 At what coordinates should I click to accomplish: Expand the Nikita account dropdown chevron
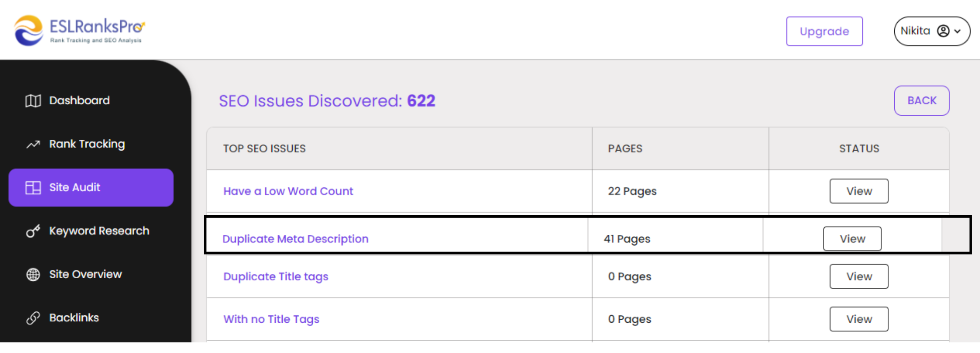point(958,32)
